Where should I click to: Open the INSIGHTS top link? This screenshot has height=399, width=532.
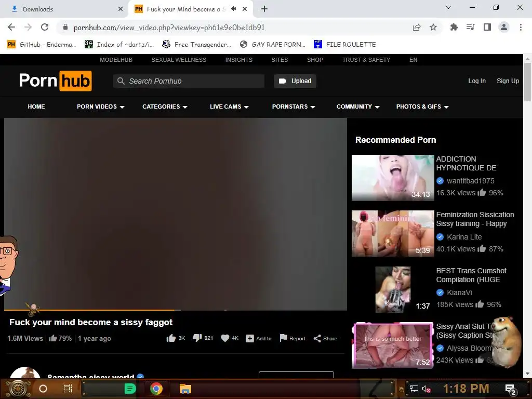[x=239, y=60]
